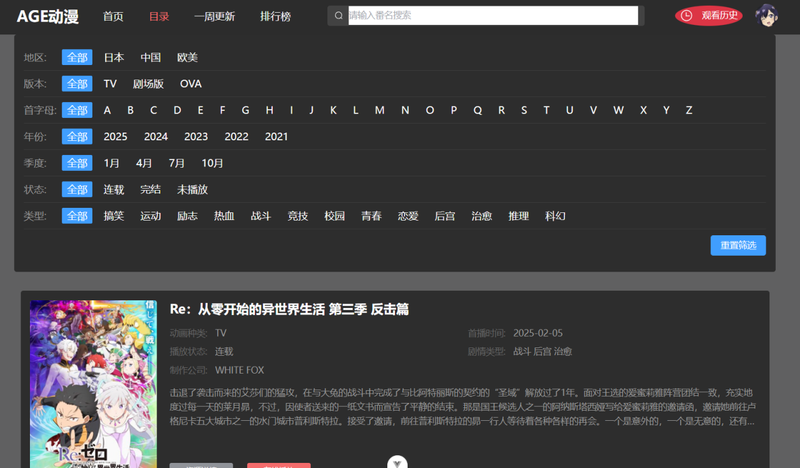Image resolution: width=800 pixels, height=468 pixels.
Task: Filter genre by 热血
Action: [224, 216]
